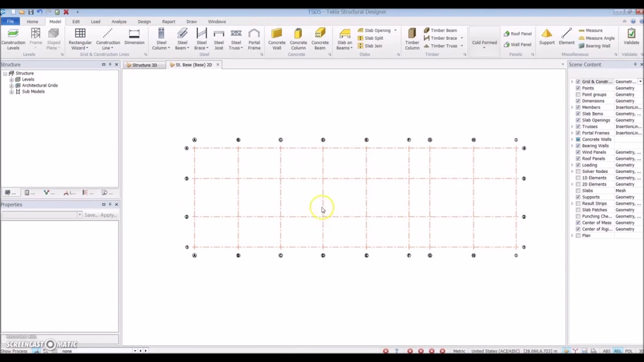
Task: Select the Roof Panel tool
Action: click(x=517, y=34)
